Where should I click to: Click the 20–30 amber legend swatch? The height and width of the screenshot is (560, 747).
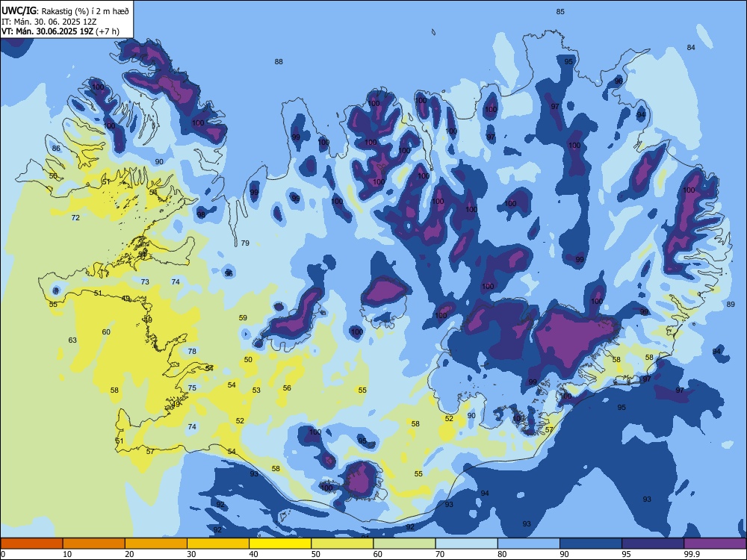pos(156,544)
